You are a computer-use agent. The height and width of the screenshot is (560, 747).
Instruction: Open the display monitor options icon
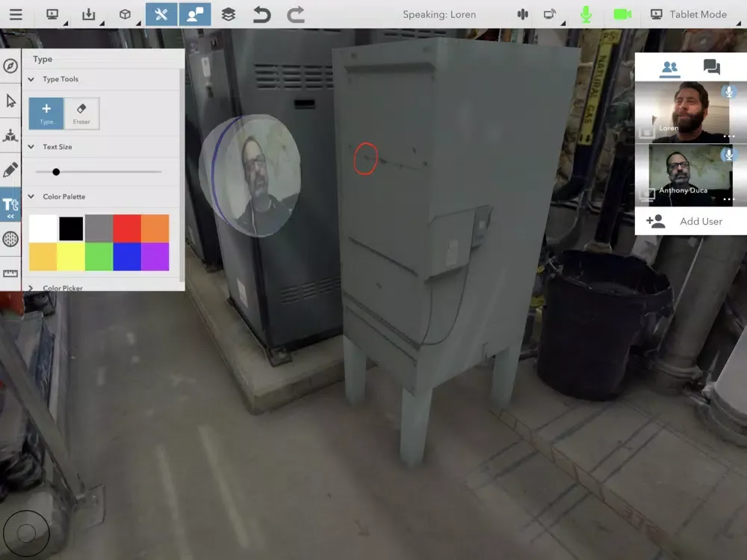click(x=52, y=14)
